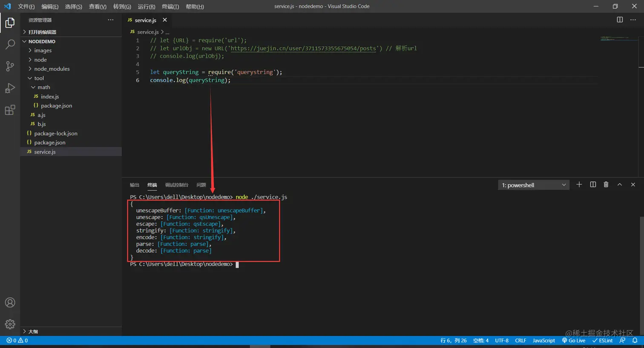The height and width of the screenshot is (348, 644).
Task: Start Go Live server from status bar
Action: (x=574, y=340)
